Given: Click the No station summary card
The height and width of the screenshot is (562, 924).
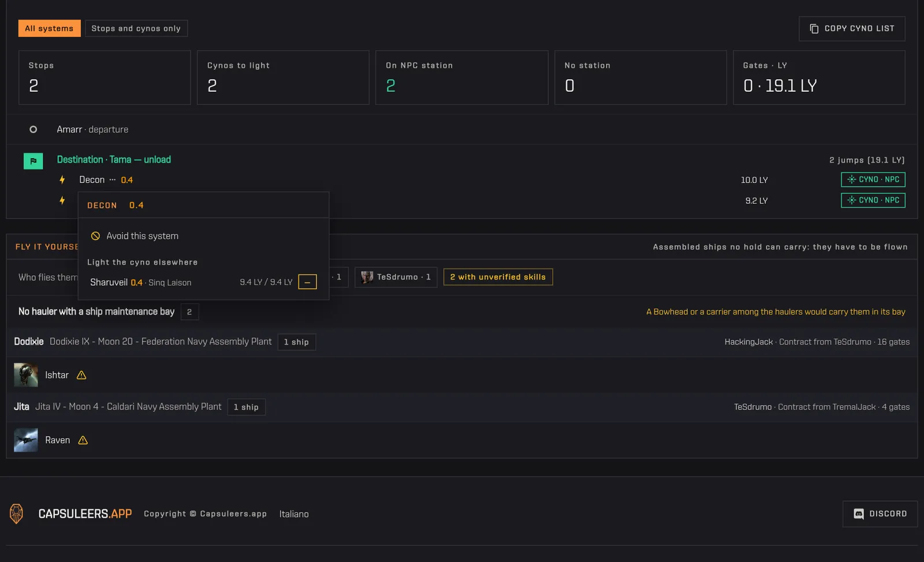Looking at the screenshot, I should tap(640, 77).
